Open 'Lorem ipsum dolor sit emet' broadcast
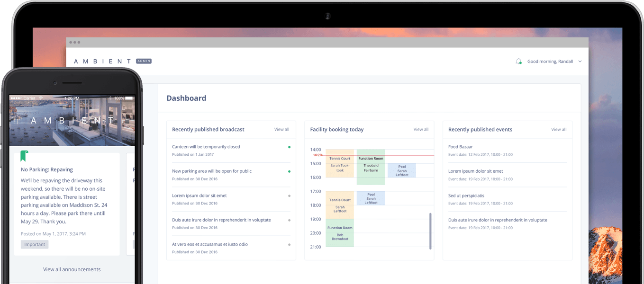The width and height of the screenshot is (644, 284). pyautogui.click(x=231, y=199)
